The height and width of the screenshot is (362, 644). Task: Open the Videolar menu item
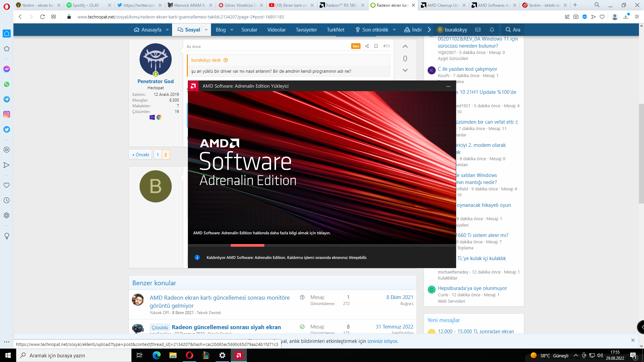point(276,29)
